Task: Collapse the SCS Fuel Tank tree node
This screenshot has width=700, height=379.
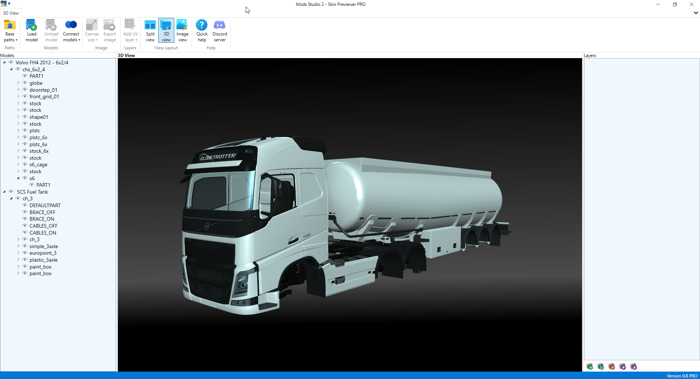Action: coord(4,192)
